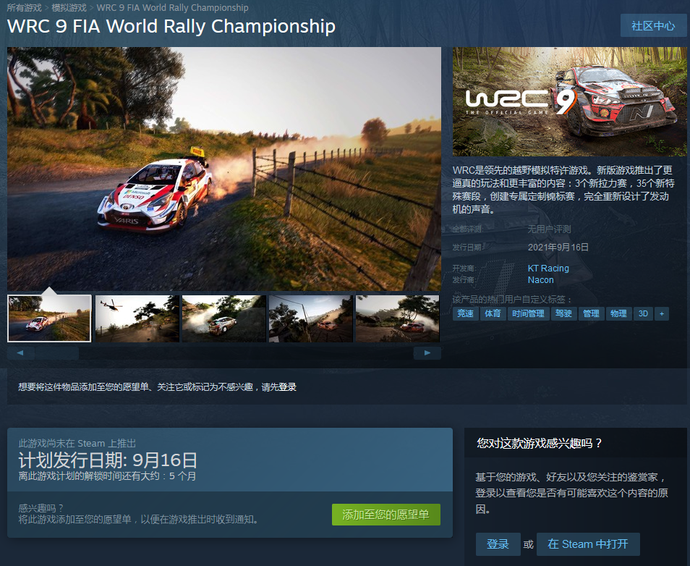Click the left arrow of thumbnail strip
The image size is (690, 566).
coord(20,353)
